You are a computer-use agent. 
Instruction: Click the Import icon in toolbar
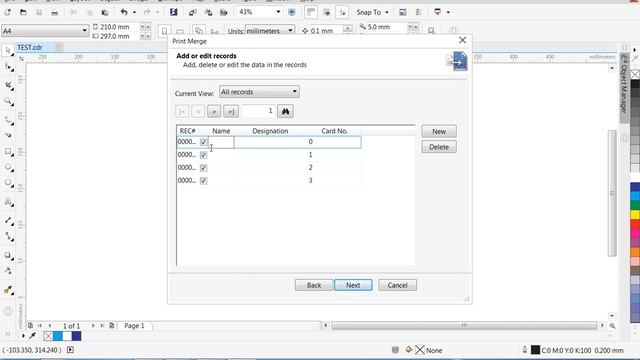click(x=193, y=12)
